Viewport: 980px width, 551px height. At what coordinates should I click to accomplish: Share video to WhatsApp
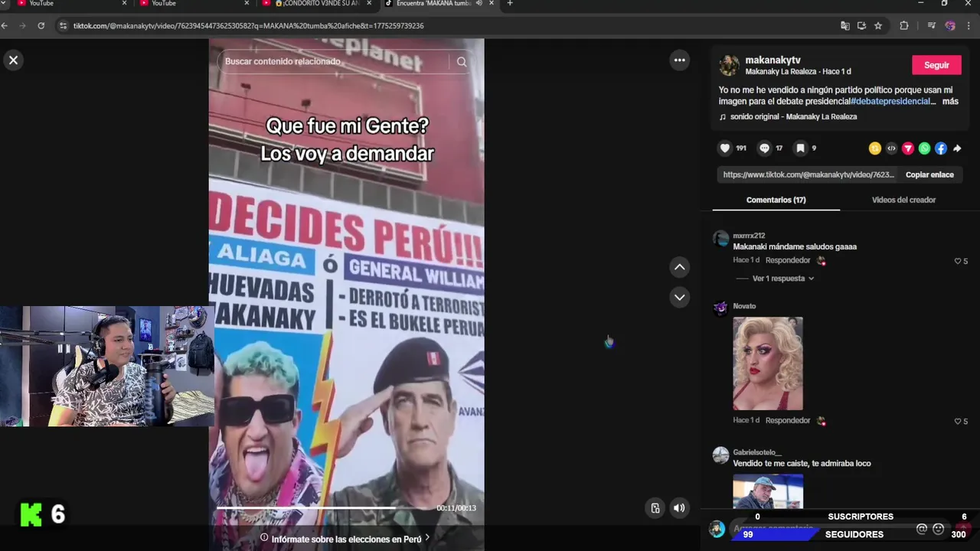(924, 148)
